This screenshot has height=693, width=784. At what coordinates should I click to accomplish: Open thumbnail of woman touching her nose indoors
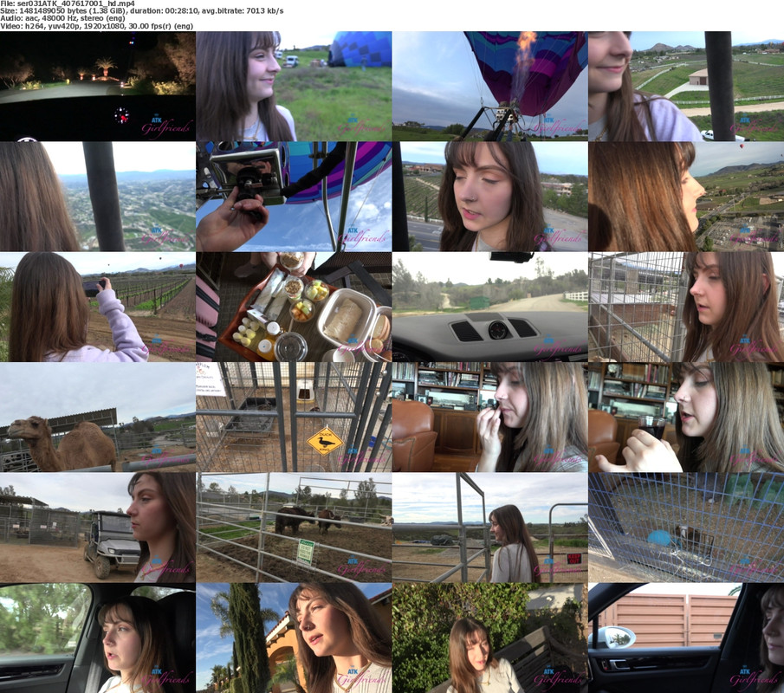(489, 417)
